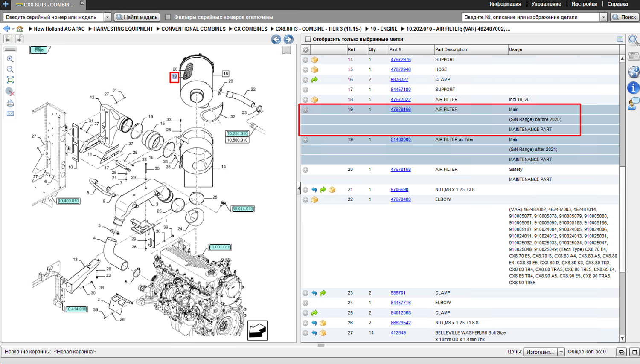
Task: Click the diagram image mode icon
Action: pyautogui.click(x=40, y=50)
